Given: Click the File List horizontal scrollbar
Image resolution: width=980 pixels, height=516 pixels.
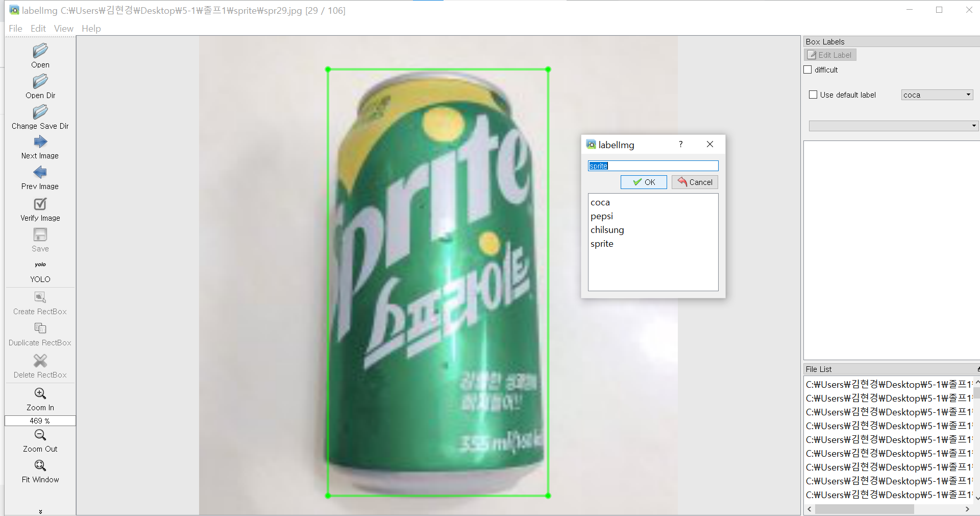Looking at the screenshot, I should point(864,509).
